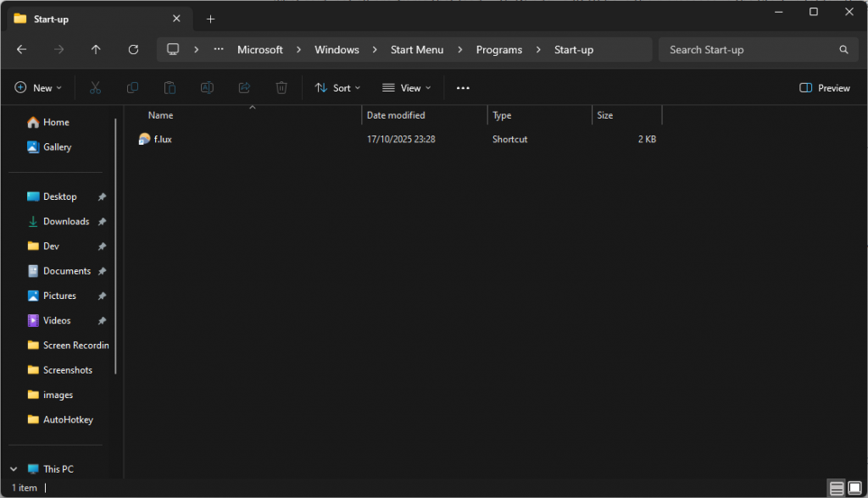The width and height of the screenshot is (868, 498).
Task: Open the See more options menu
Action: point(462,87)
